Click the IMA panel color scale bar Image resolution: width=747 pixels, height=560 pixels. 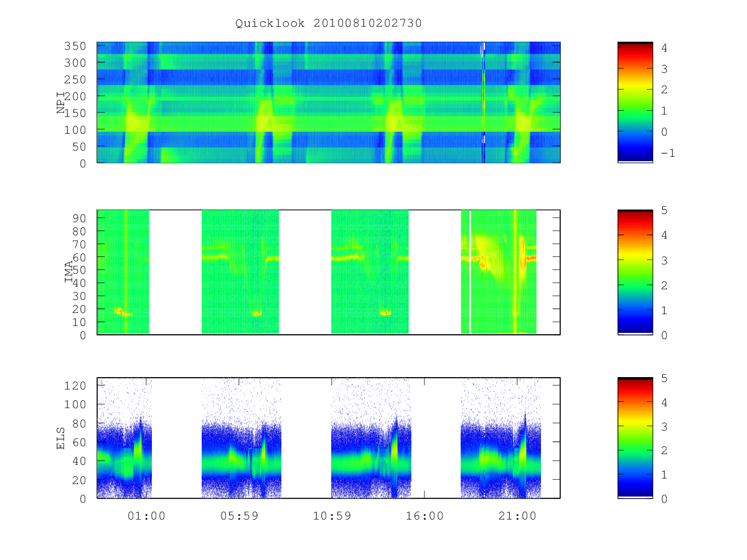pyautogui.click(x=635, y=272)
